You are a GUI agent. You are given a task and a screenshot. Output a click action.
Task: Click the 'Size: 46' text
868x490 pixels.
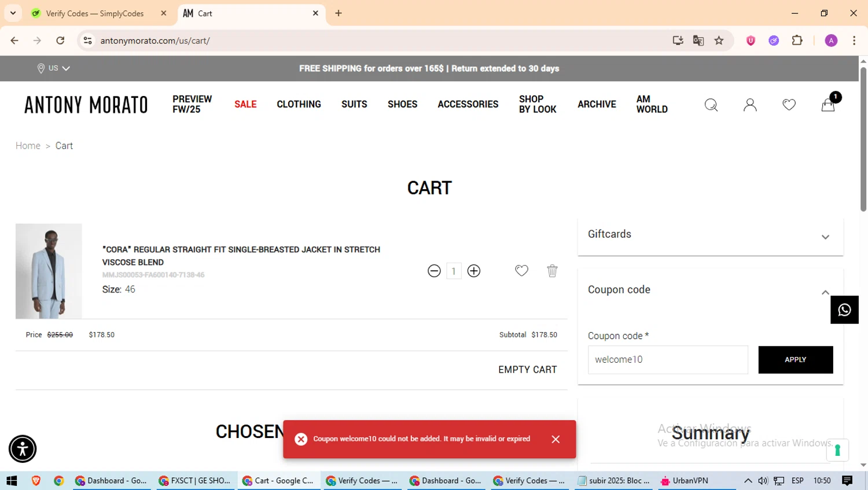pyautogui.click(x=119, y=289)
